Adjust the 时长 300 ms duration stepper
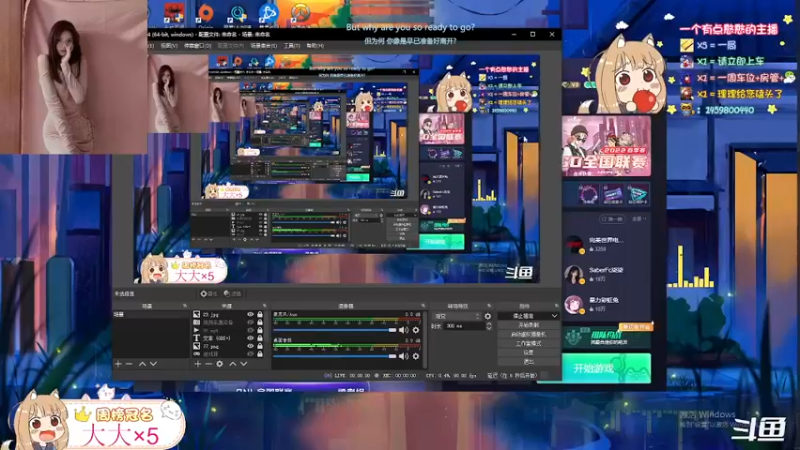 pyautogui.click(x=489, y=326)
